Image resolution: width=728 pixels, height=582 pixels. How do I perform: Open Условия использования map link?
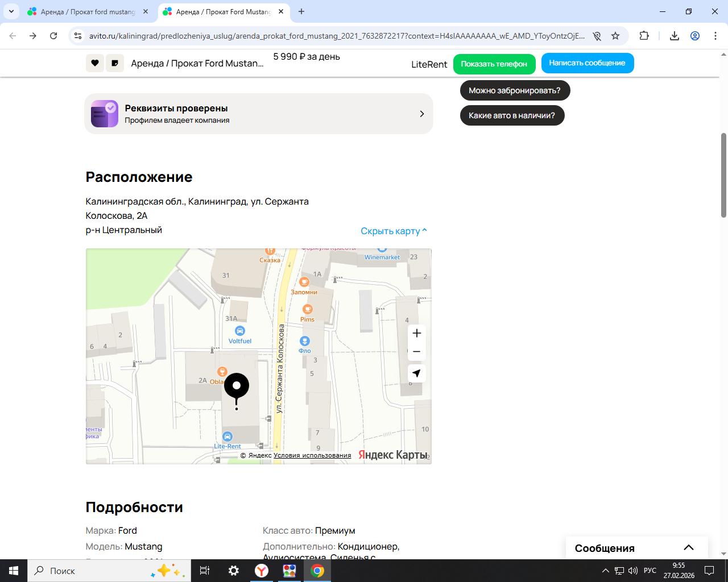(x=312, y=455)
